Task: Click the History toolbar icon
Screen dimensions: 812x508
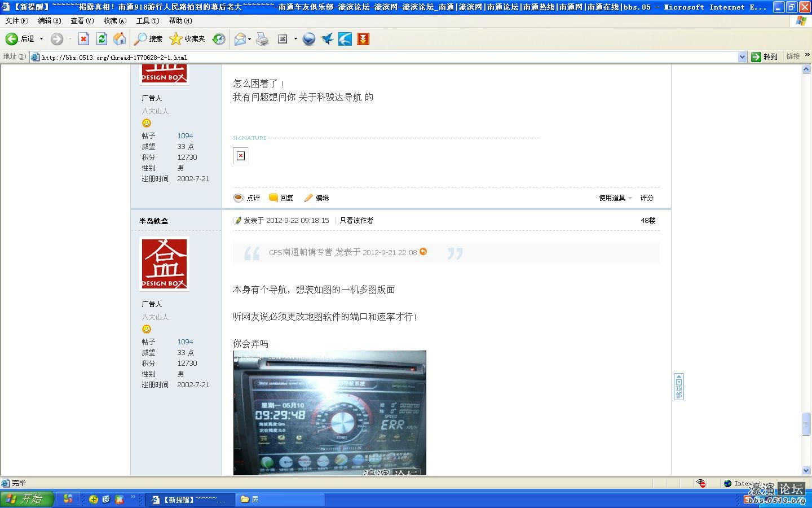Action: [219, 39]
